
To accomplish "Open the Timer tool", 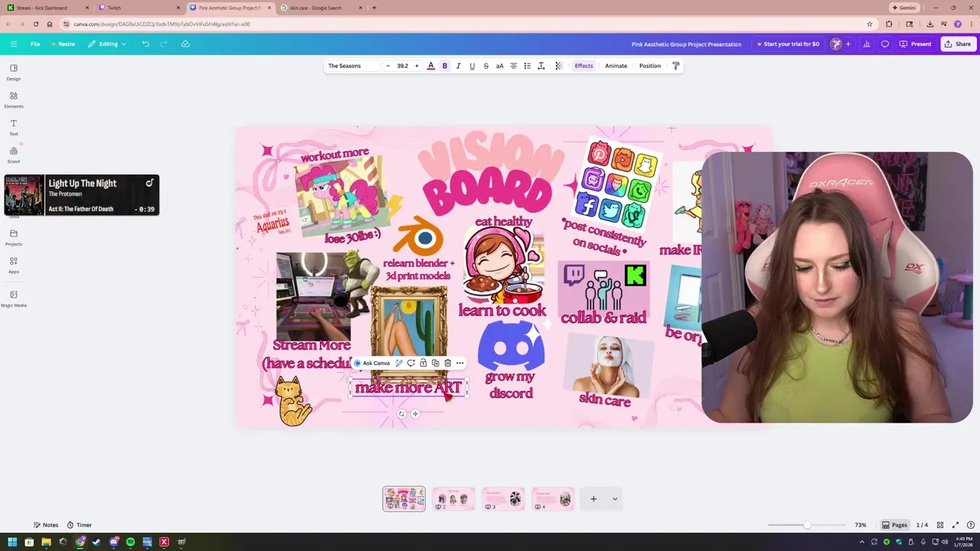I will [80, 525].
